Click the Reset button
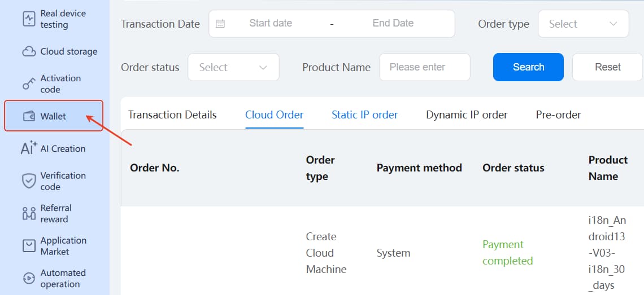The width and height of the screenshot is (644, 295). pos(607,67)
